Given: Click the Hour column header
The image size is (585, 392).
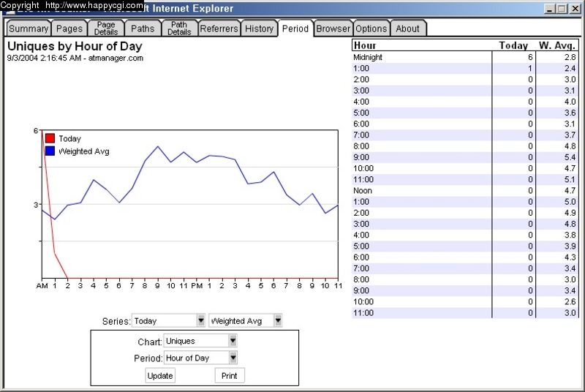Looking at the screenshot, I should (365, 45).
